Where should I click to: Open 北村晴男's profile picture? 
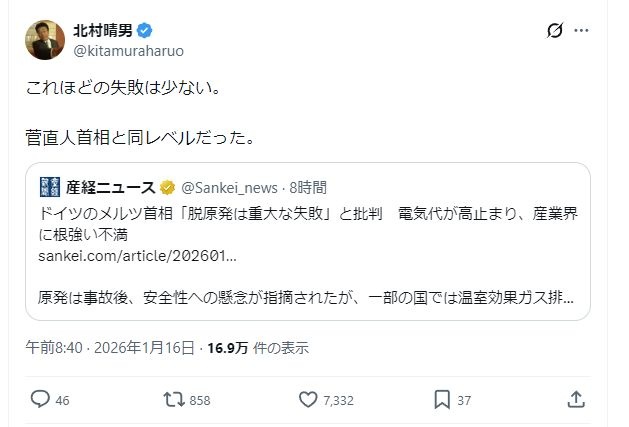[45, 40]
